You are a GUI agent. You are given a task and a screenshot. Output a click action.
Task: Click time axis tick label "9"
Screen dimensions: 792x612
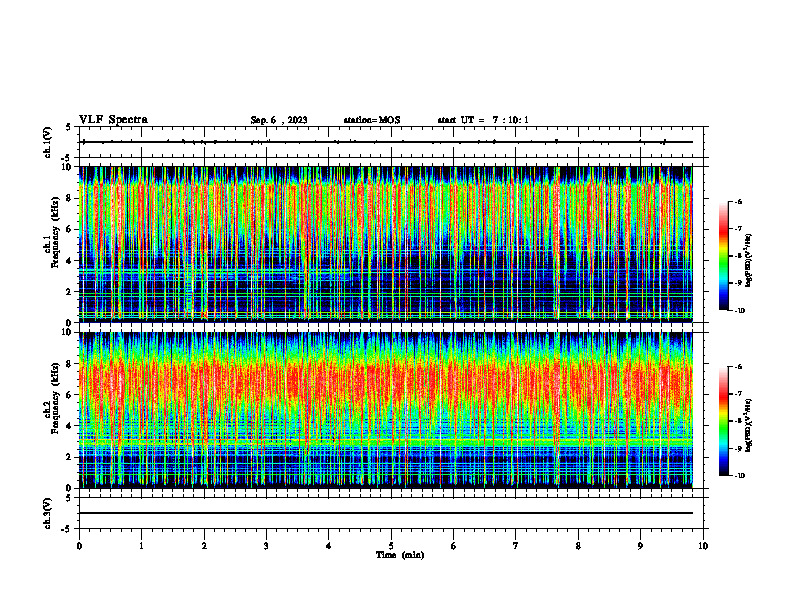point(640,546)
